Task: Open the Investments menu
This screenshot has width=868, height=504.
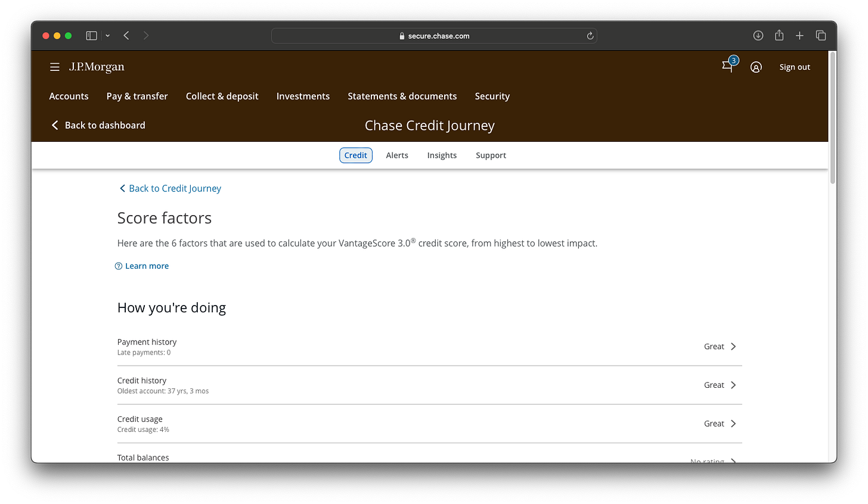Action: tap(303, 96)
